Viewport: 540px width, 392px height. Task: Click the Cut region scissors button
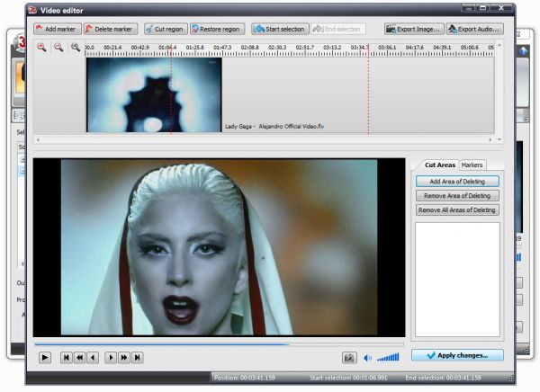163,29
